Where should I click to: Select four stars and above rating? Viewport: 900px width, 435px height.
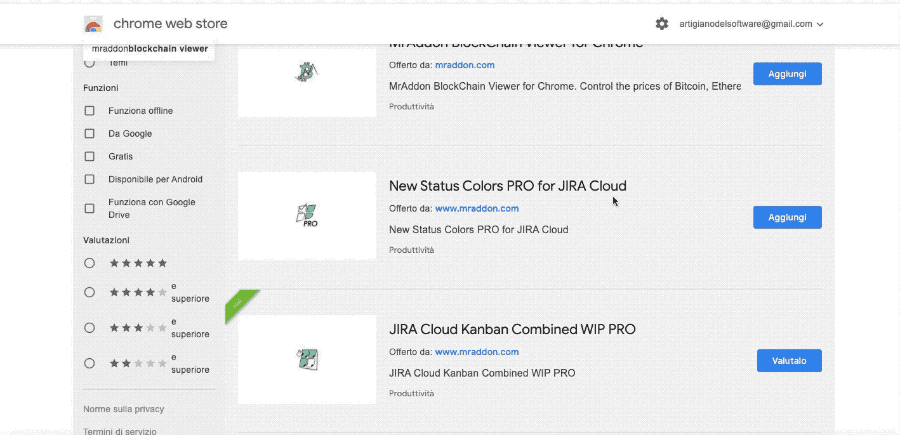click(90, 293)
